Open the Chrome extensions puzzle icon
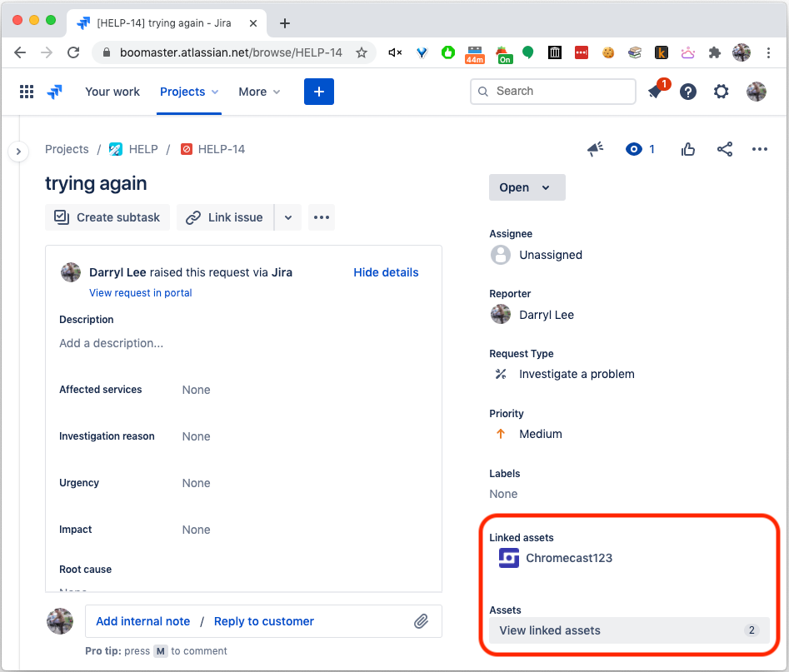789x672 pixels. (x=715, y=52)
